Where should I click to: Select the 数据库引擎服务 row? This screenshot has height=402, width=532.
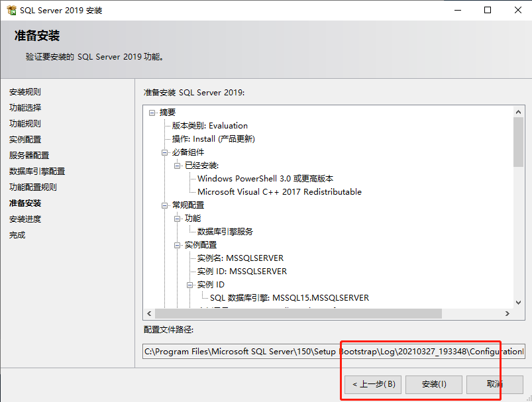tap(225, 232)
